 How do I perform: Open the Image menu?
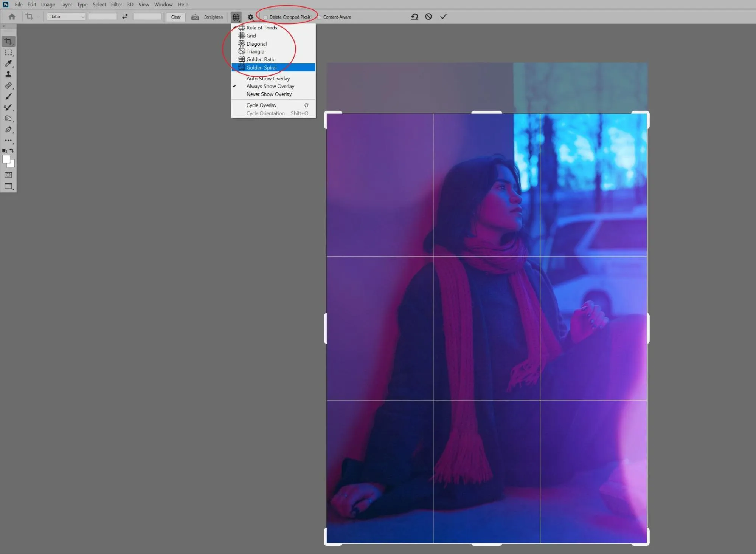(x=48, y=5)
